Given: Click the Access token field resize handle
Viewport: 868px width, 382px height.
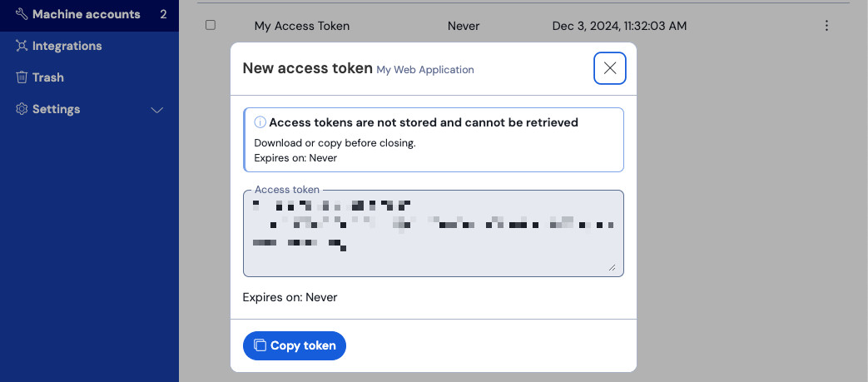Looking at the screenshot, I should point(612,266).
